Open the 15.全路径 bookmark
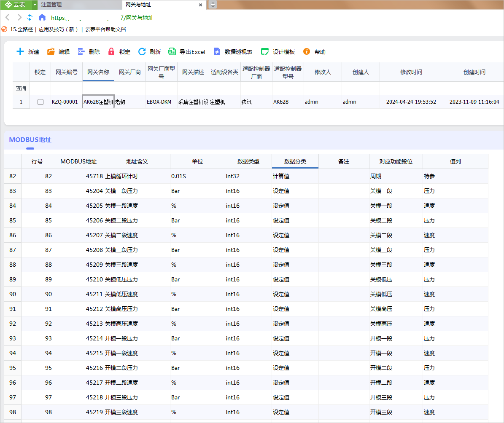 pos(21,29)
